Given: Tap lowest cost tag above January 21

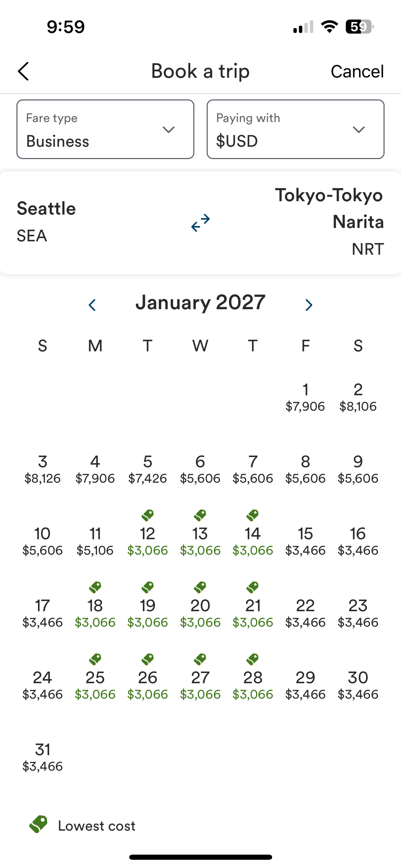Looking at the screenshot, I should tap(253, 587).
